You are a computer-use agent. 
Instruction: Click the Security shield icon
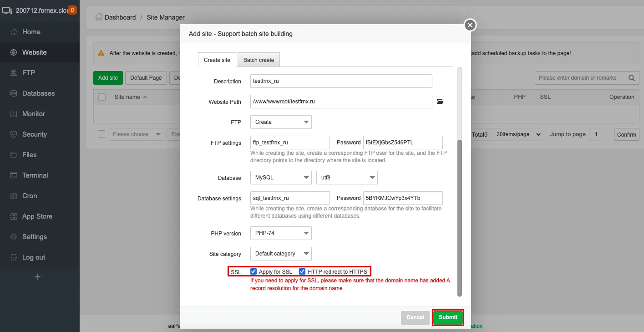click(14, 134)
